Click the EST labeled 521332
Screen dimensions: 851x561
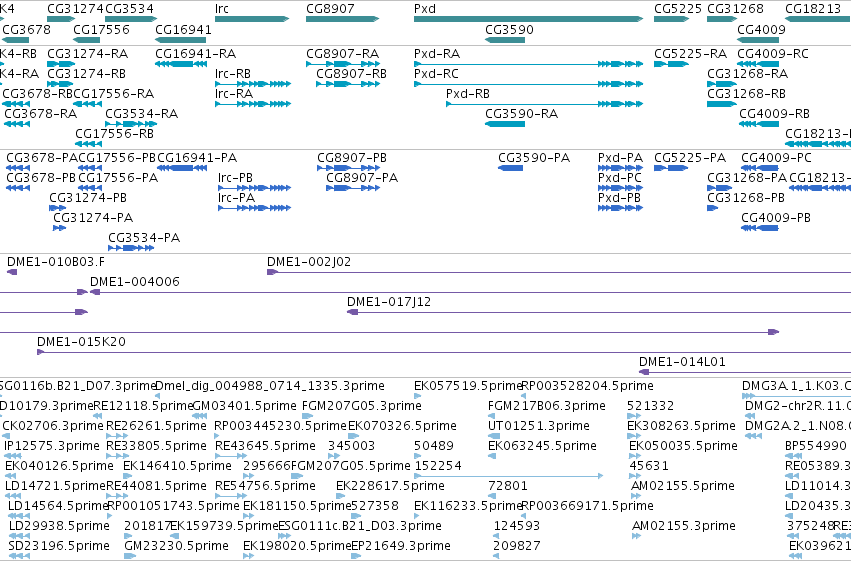coord(650,406)
